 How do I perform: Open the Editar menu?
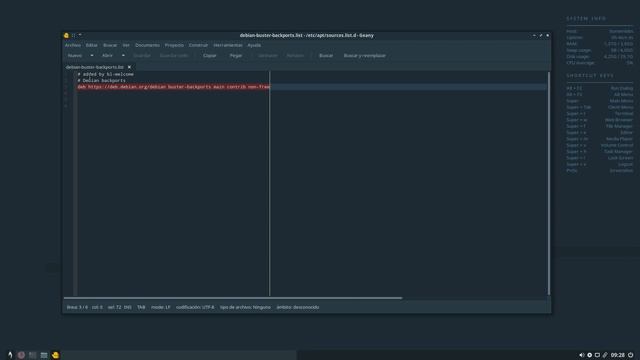(91, 45)
